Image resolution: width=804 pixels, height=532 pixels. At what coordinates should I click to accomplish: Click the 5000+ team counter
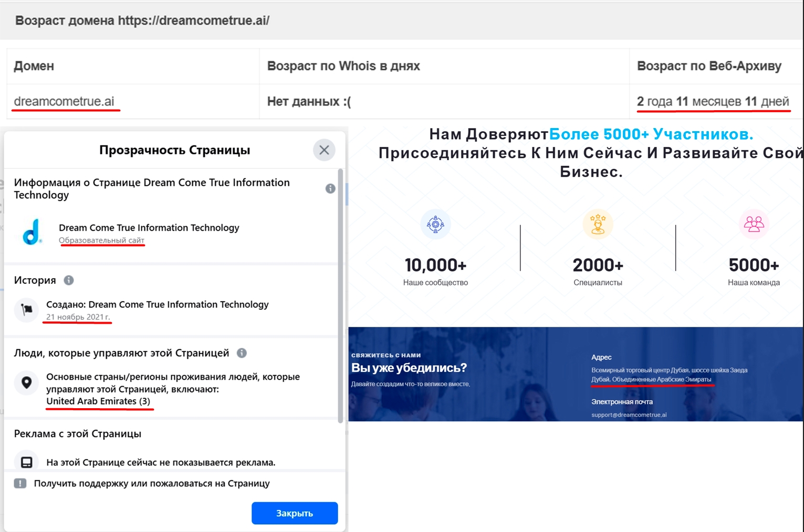coord(754,265)
